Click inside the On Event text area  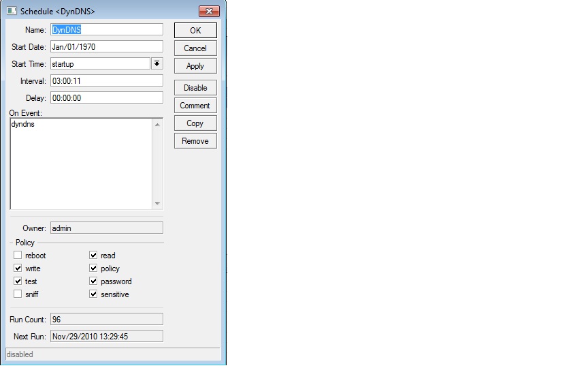(x=82, y=164)
